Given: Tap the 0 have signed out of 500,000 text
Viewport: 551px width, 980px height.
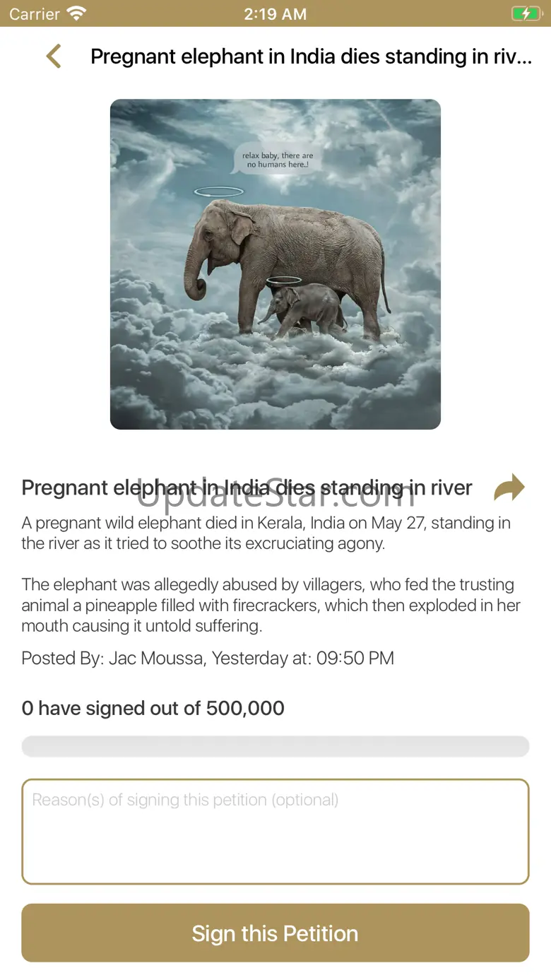Looking at the screenshot, I should tap(153, 708).
